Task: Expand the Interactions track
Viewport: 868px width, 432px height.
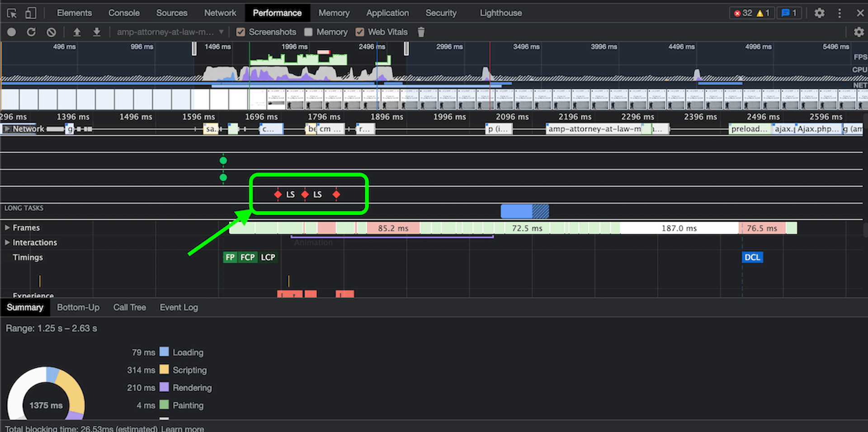Action: click(7, 242)
